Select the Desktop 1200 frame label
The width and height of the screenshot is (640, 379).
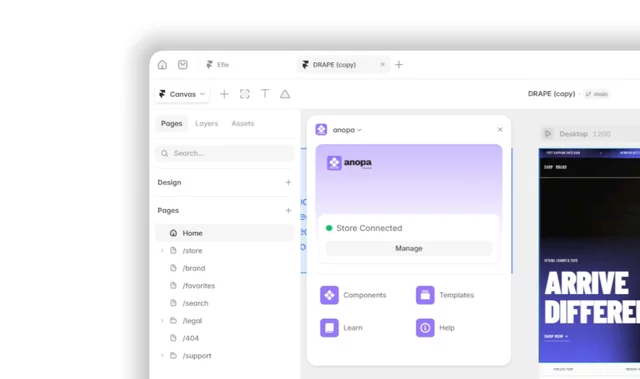click(x=584, y=134)
